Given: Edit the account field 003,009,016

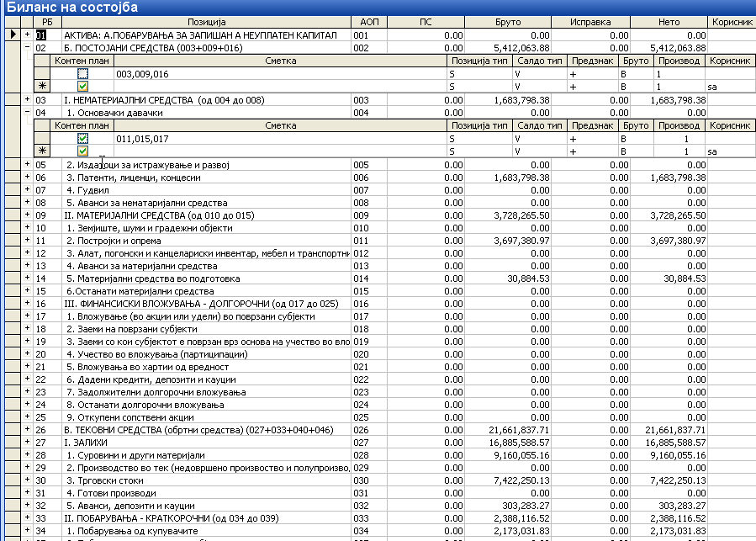Looking at the screenshot, I should [281, 74].
